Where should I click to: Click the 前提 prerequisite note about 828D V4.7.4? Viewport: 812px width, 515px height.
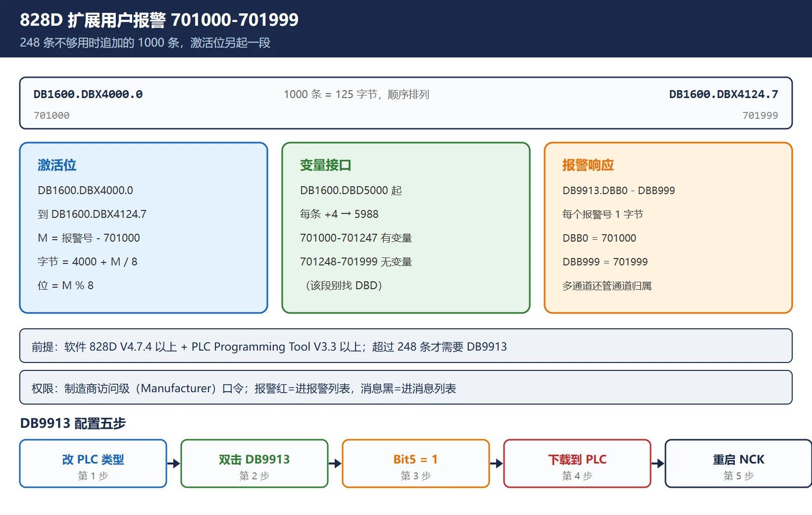[x=406, y=346]
